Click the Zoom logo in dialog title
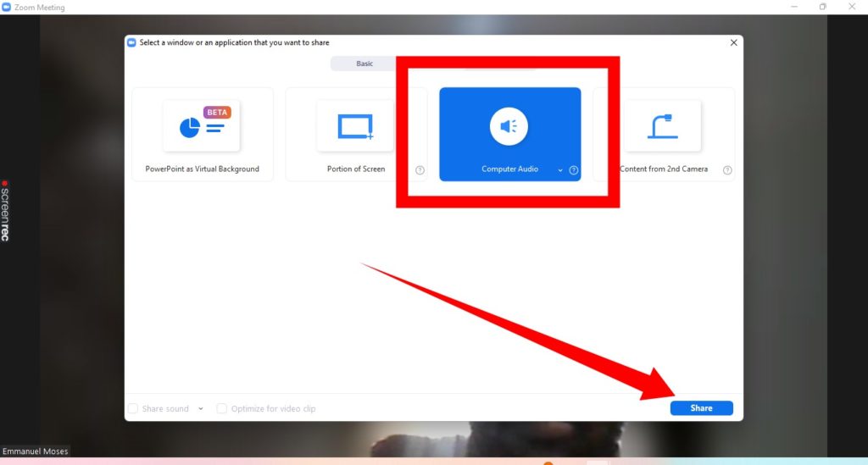This screenshot has width=868, height=465. pyautogui.click(x=131, y=42)
